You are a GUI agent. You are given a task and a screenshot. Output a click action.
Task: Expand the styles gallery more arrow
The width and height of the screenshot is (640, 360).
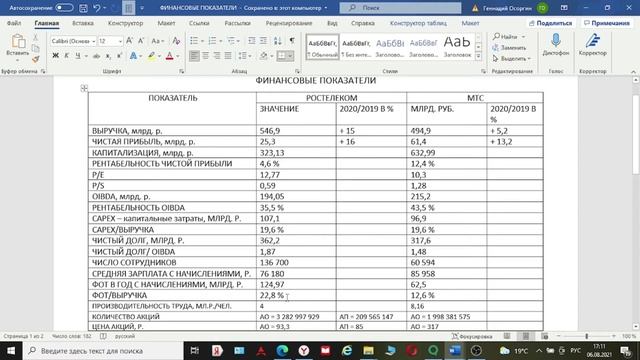click(478, 56)
